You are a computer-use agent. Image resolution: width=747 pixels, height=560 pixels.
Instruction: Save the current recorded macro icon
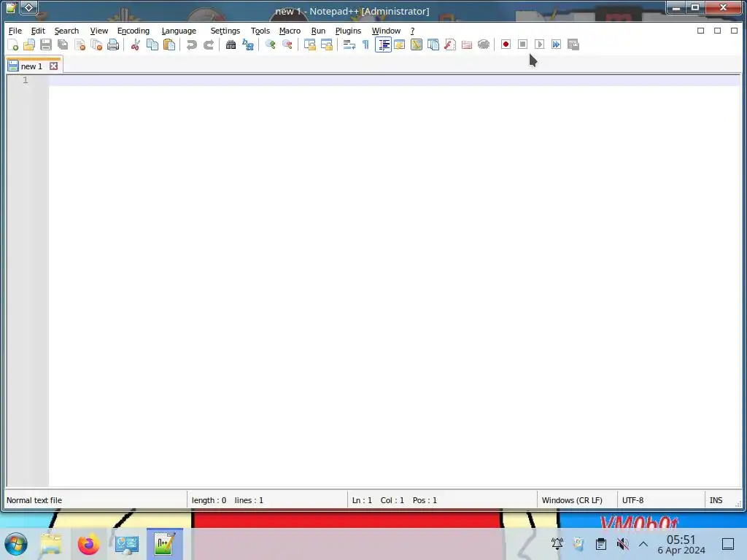[573, 44]
